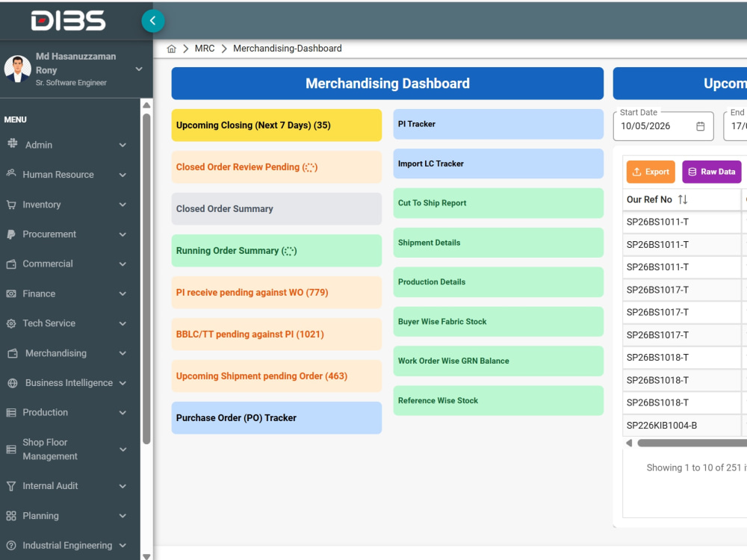Open the Shipment Details card
Image resolution: width=747 pixels, height=560 pixels.
point(498,243)
